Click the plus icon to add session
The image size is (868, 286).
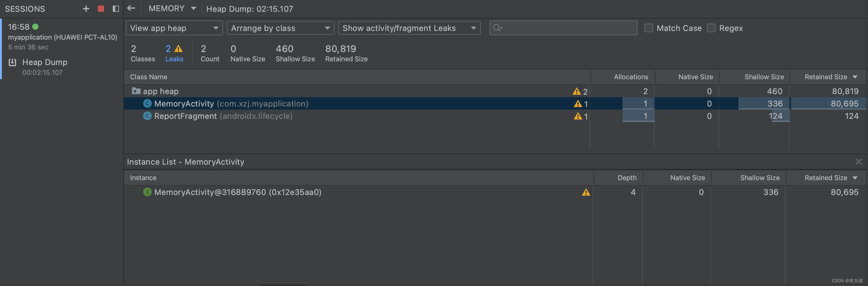[86, 9]
